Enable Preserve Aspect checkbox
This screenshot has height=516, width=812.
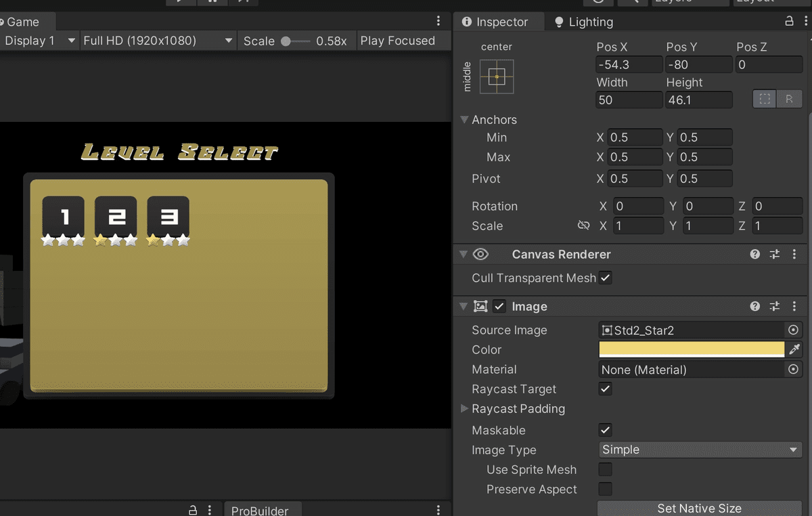point(606,489)
